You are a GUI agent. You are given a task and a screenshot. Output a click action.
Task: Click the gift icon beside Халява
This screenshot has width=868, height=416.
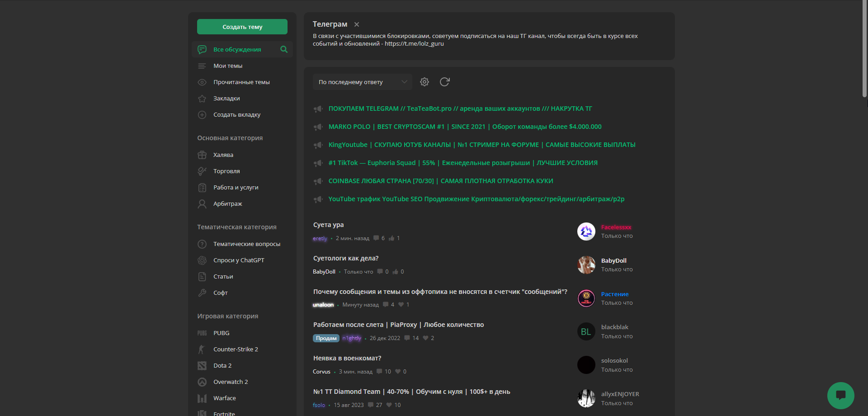[x=202, y=155]
